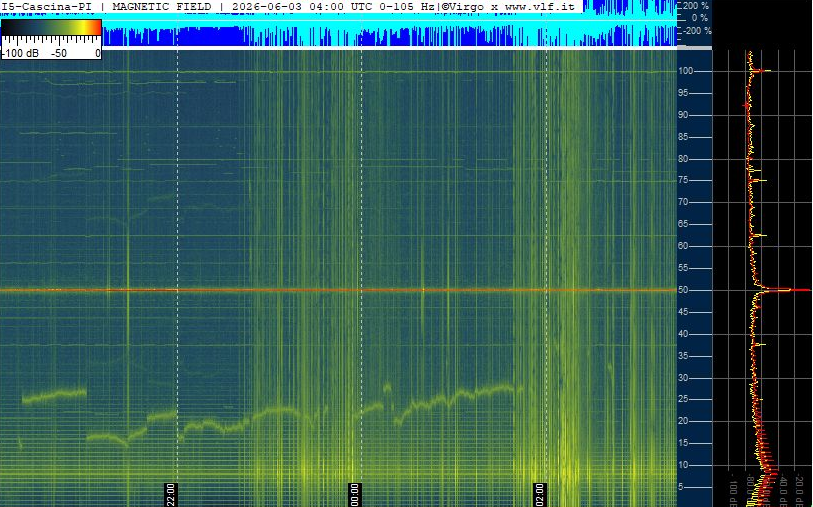The width and height of the screenshot is (813, 507).
Task: Click the '200 %' amplitude label
Action: click(696, 6)
